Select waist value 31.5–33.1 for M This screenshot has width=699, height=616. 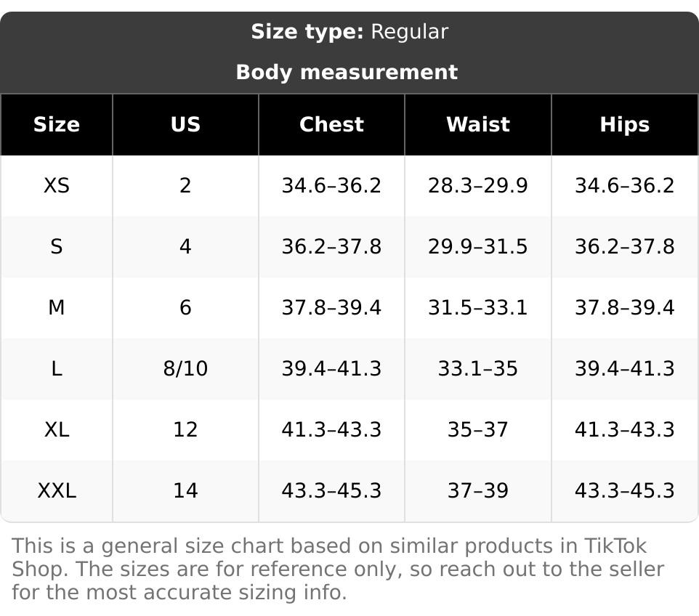coord(478,307)
